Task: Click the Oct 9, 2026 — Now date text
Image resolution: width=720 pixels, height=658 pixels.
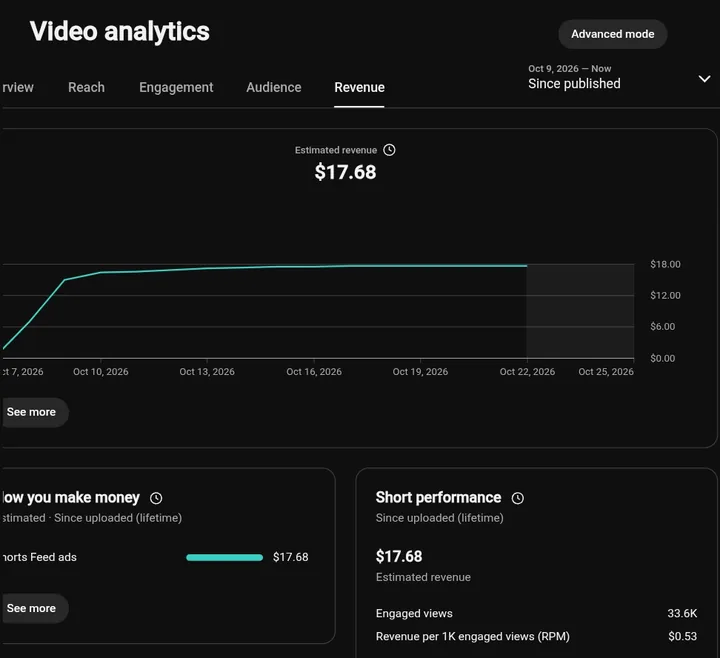Action: [569, 68]
